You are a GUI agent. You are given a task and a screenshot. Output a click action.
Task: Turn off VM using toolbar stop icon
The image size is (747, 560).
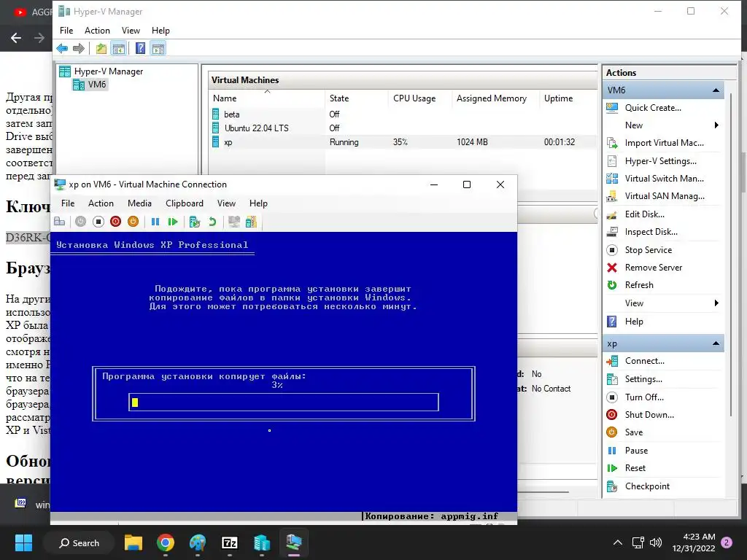[98, 222]
